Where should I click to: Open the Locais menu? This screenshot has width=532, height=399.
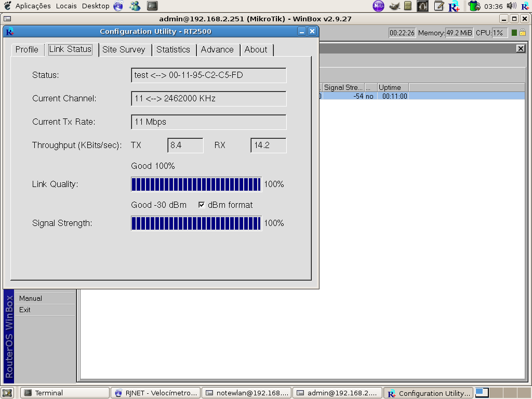click(x=66, y=6)
